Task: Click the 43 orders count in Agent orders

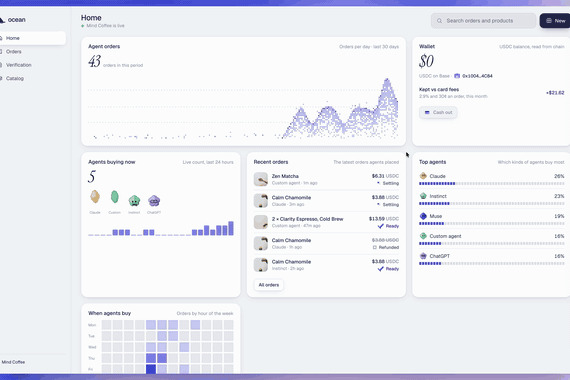Action: click(95, 61)
